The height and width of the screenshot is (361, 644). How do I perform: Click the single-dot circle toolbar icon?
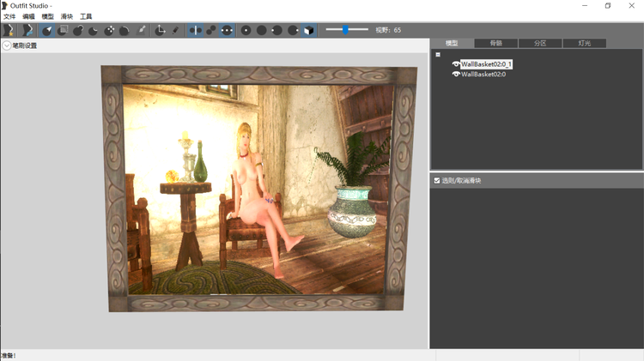pyautogui.click(x=246, y=30)
